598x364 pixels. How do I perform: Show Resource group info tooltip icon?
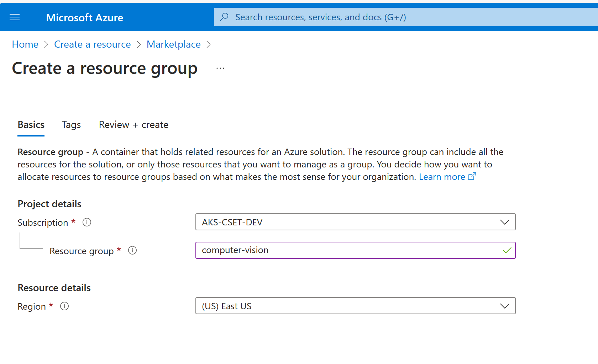pyautogui.click(x=132, y=250)
